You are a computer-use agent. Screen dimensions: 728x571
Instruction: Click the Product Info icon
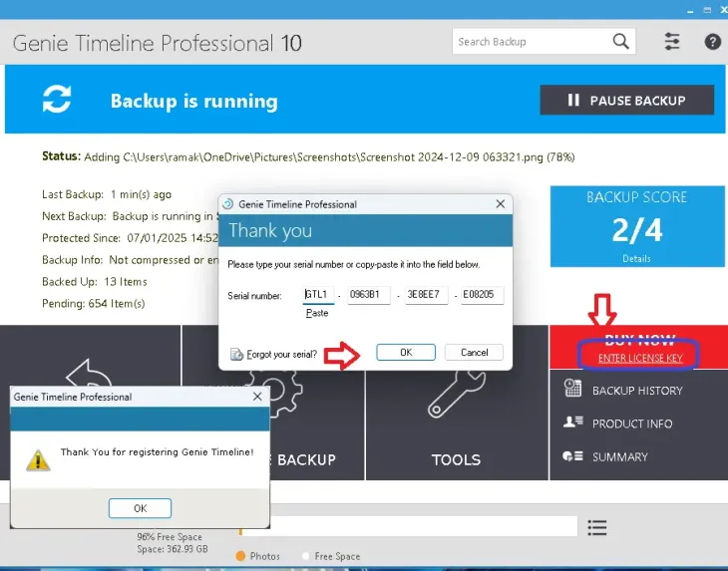(572, 423)
